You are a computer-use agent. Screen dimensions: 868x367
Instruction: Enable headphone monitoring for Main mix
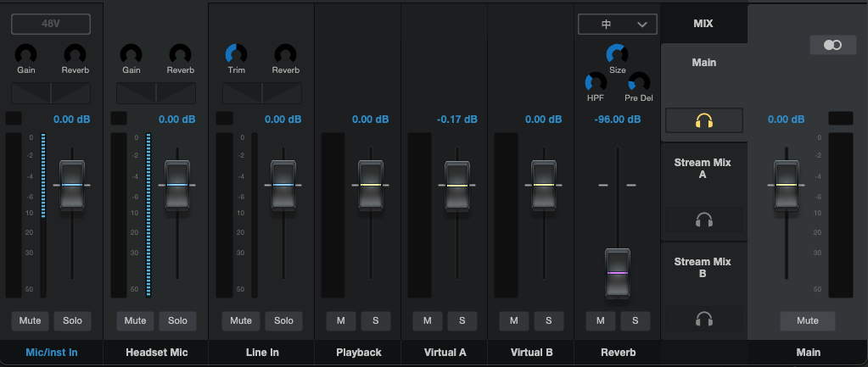click(x=704, y=120)
